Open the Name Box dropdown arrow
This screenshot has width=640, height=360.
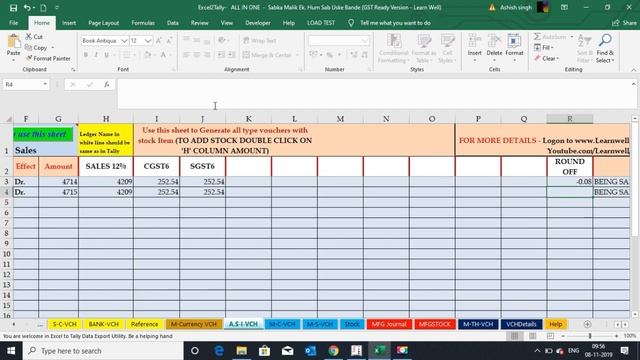45,84
